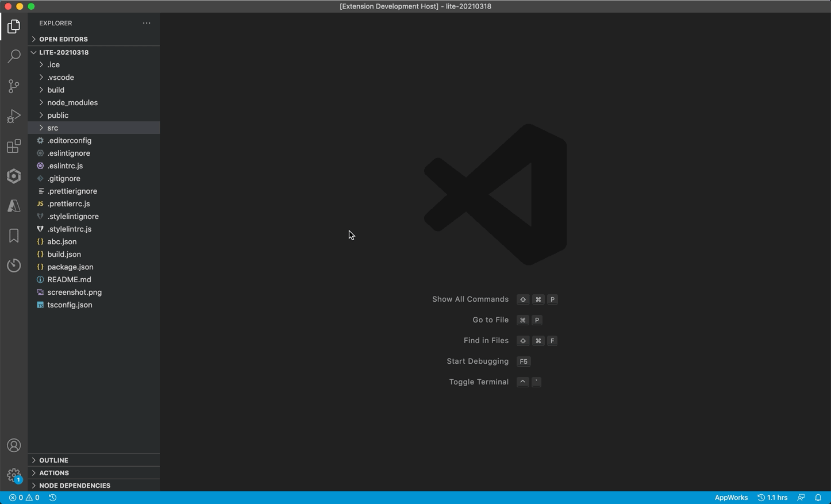Open Explorer views and more actions ellipsis

147,23
